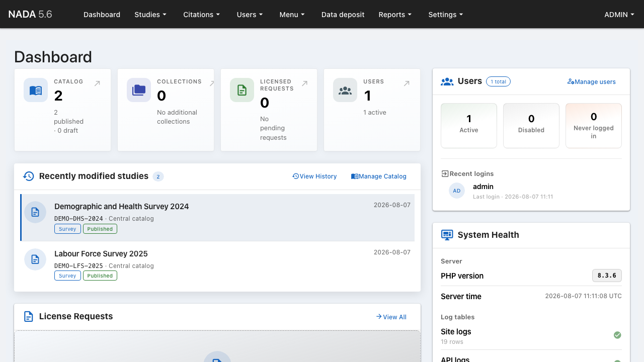The width and height of the screenshot is (644, 362).
Task: Expand the Studies dropdown menu
Action: pos(150,15)
